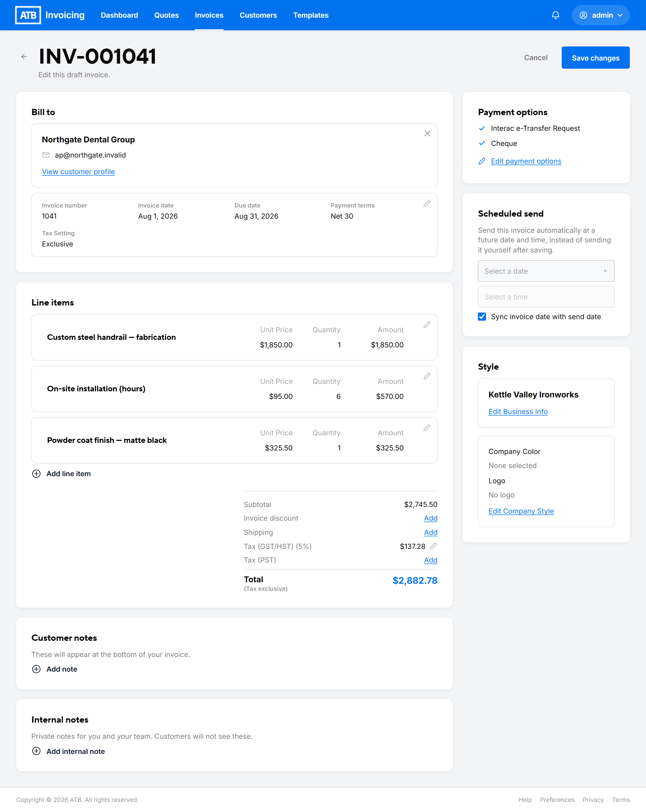646x812 pixels.
Task: Go back with the arrow beside INV-001041
Action: point(24,57)
